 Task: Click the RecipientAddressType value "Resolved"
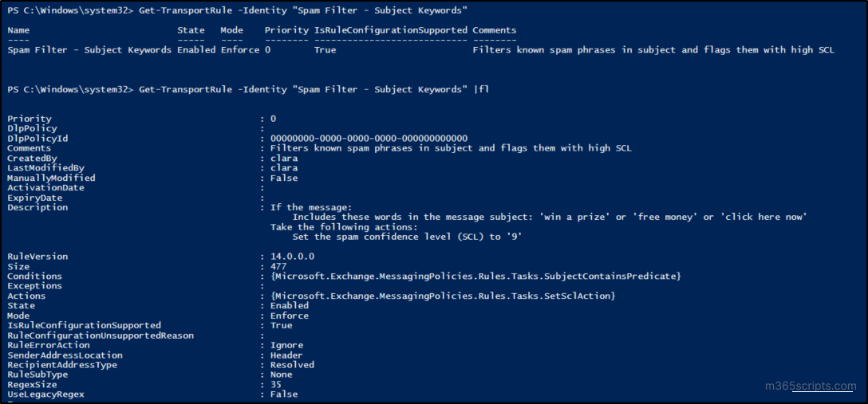click(x=292, y=365)
